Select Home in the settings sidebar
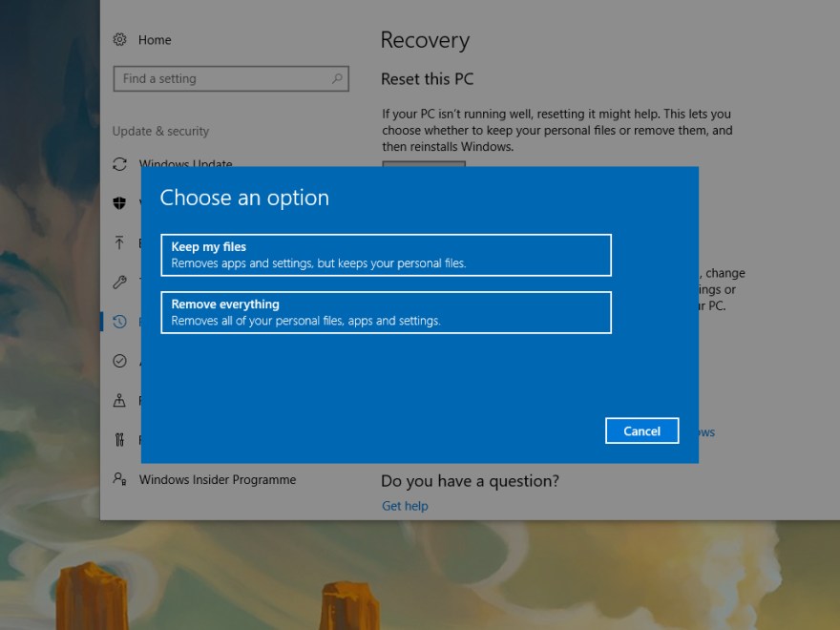The height and width of the screenshot is (630, 840). tap(156, 40)
